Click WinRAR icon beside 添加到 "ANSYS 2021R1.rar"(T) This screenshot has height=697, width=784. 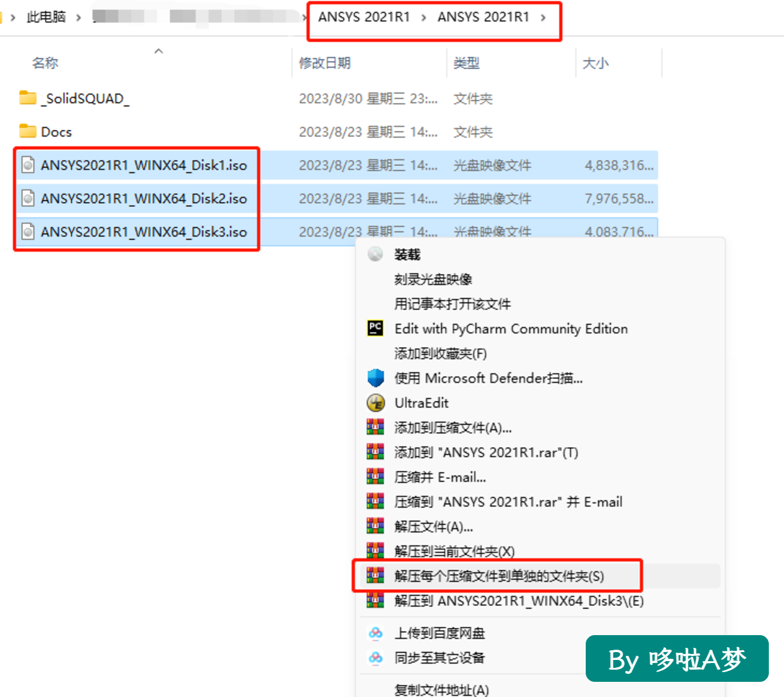click(375, 452)
